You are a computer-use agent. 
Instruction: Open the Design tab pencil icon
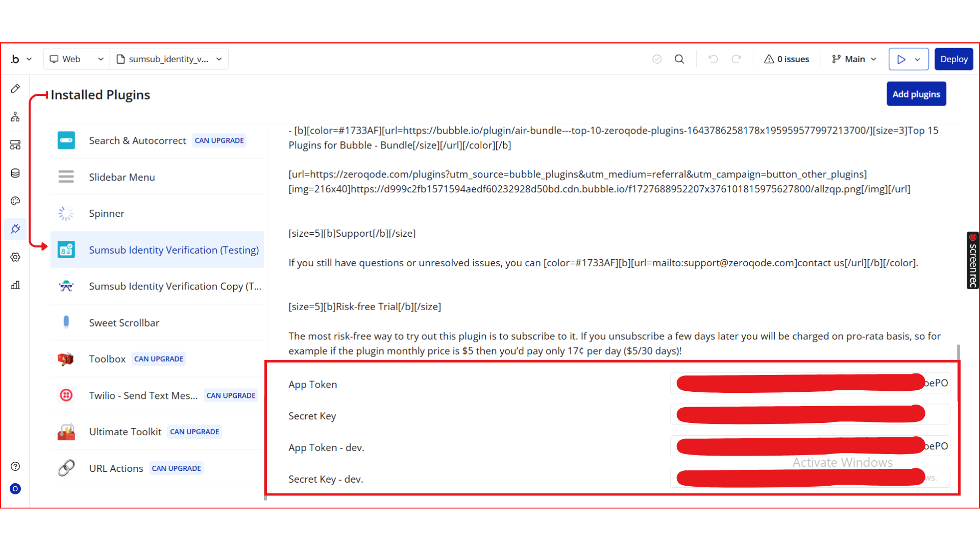pyautogui.click(x=15, y=89)
